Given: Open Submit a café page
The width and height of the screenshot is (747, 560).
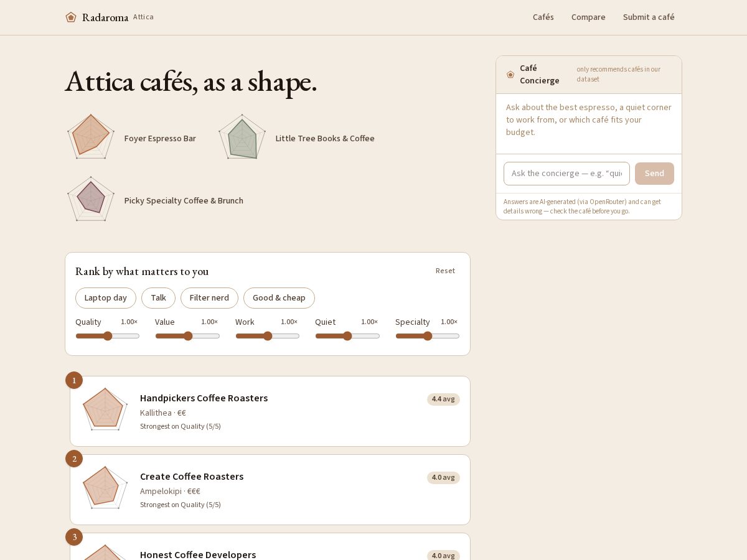Looking at the screenshot, I should [649, 17].
